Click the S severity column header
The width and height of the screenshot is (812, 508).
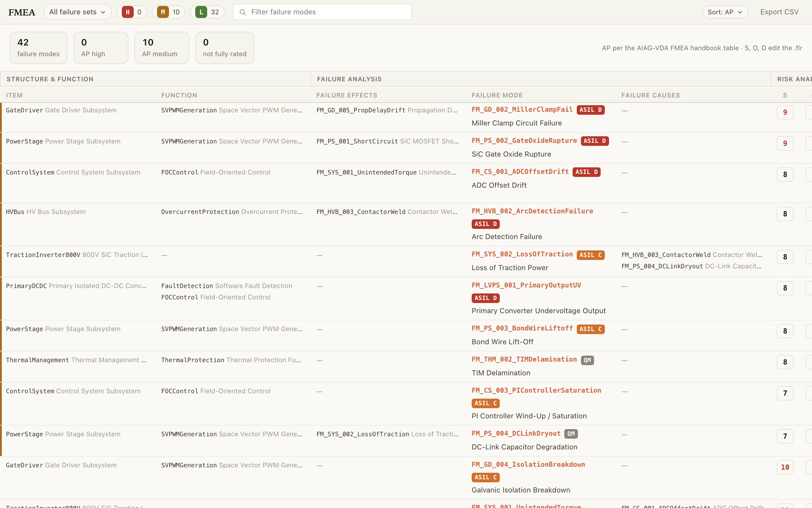coord(785,95)
